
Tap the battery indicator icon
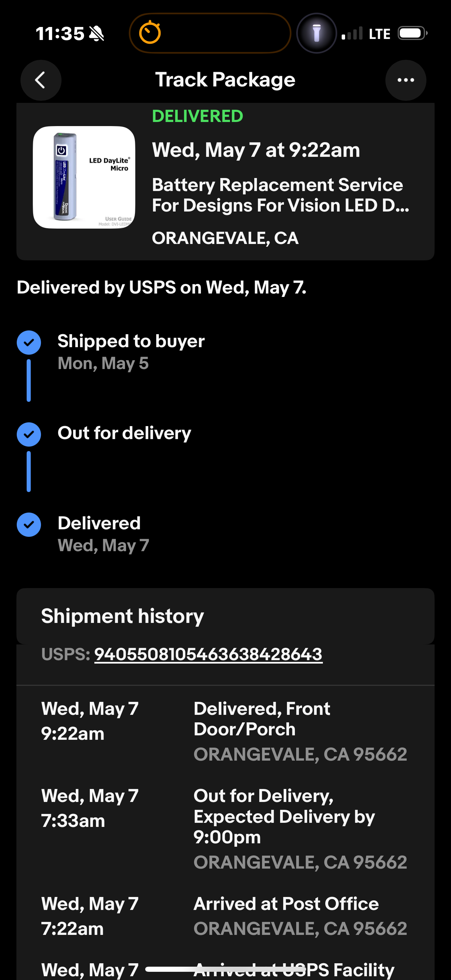pyautogui.click(x=412, y=33)
